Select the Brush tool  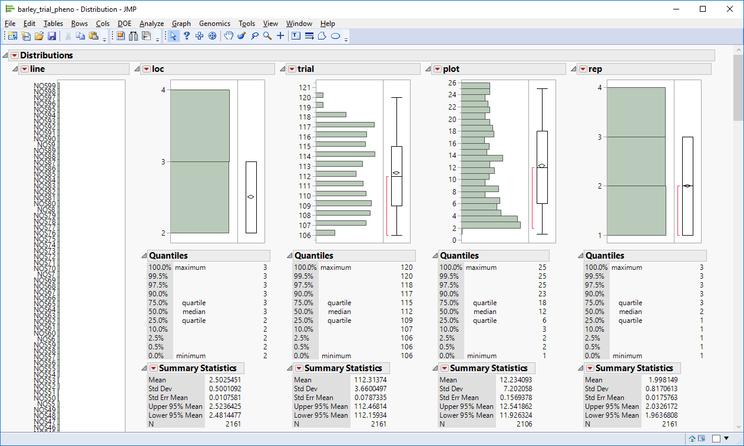(x=242, y=36)
